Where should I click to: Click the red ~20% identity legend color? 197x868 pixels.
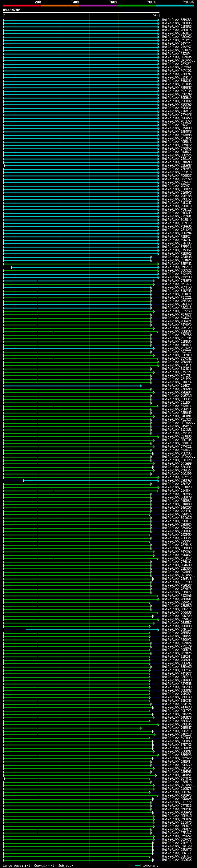(22, 6)
